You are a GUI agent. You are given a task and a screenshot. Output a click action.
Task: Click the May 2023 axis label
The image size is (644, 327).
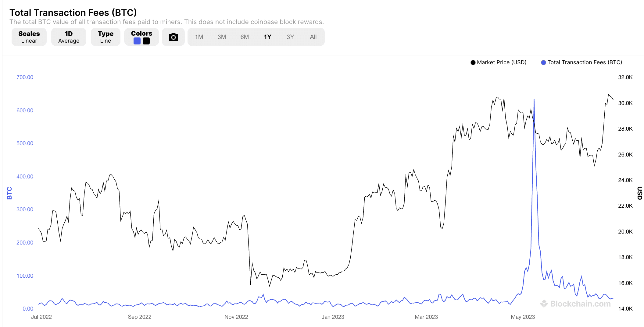(x=523, y=317)
